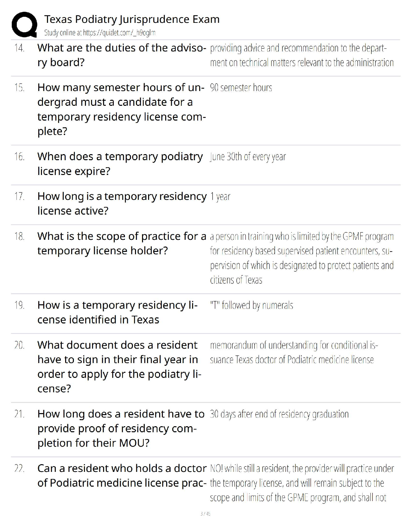Select the answer 'June 30th of every year'
Image resolution: width=411 pixels, height=532 pixels.
[248, 157]
